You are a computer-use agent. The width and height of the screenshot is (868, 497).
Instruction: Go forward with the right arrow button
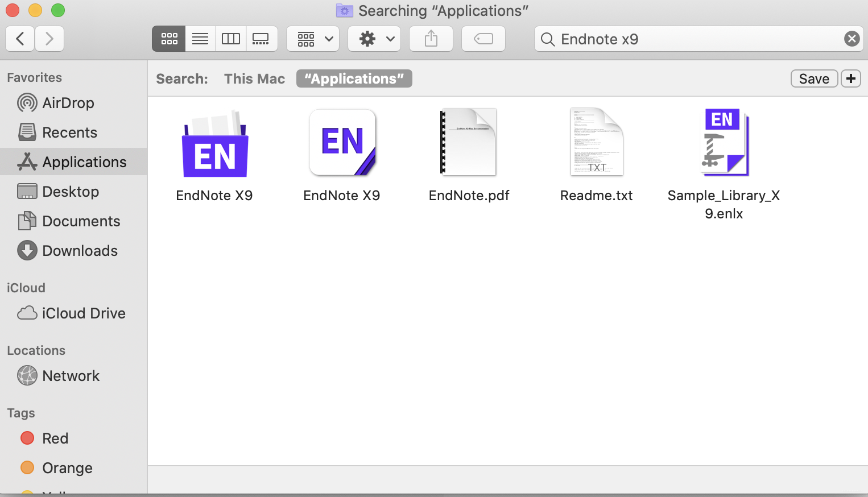(x=49, y=39)
